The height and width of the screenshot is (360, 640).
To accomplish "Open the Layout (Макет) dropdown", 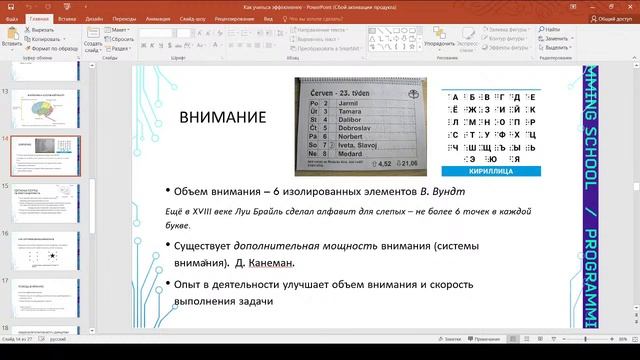I will [118, 30].
